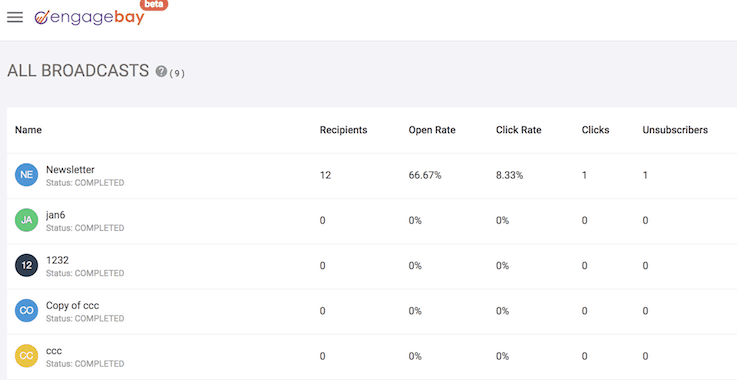Open the jan6 broadcast

55,215
